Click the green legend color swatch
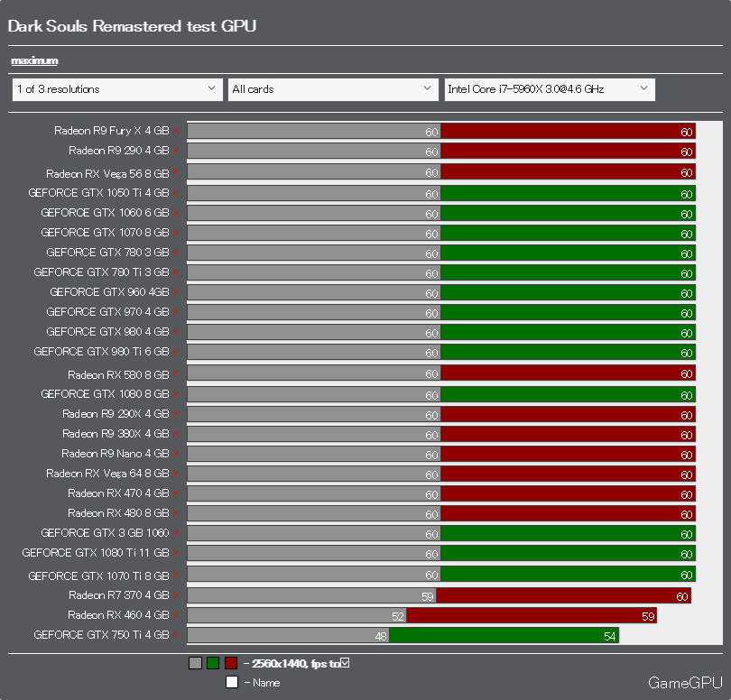Screen dimensions: 731x700 click(213, 663)
